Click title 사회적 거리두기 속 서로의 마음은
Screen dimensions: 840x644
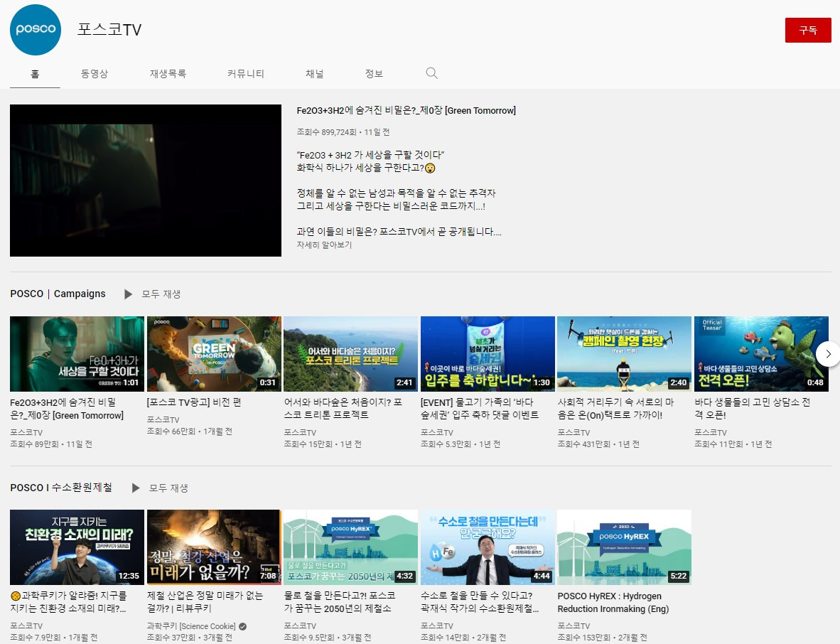click(x=615, y=408)
